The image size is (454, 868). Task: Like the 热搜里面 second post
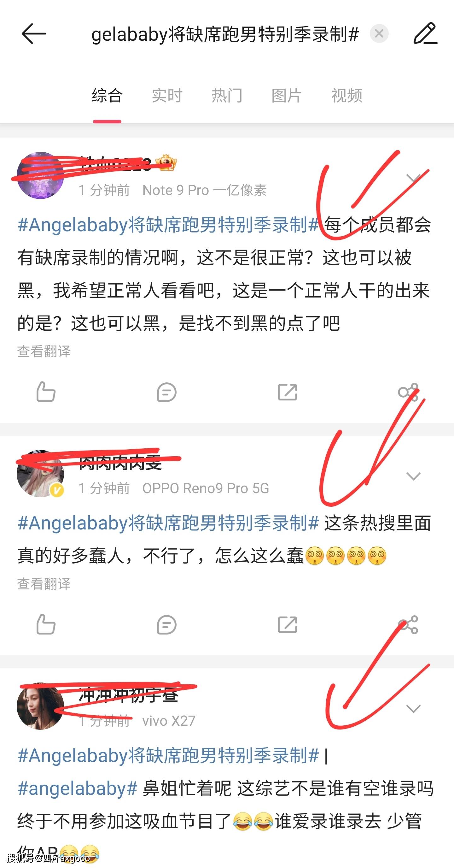point(46,624)
